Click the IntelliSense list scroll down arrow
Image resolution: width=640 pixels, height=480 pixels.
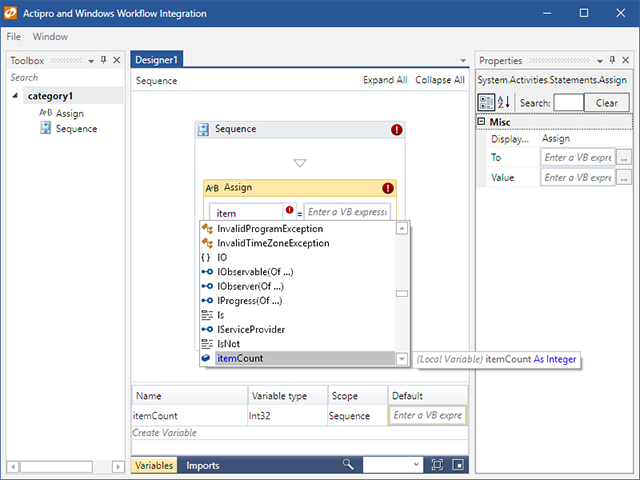(x=402, y=359)
